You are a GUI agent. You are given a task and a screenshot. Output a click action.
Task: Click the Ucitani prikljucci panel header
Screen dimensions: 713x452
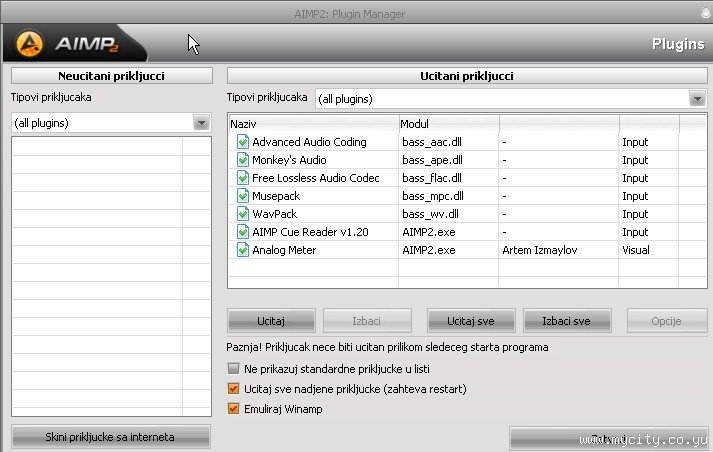467,76
